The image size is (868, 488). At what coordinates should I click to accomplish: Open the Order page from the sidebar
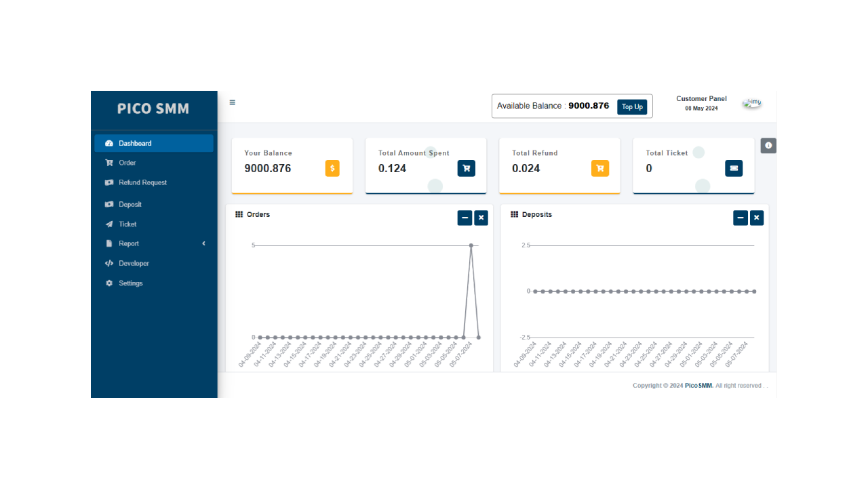point(154,163)
